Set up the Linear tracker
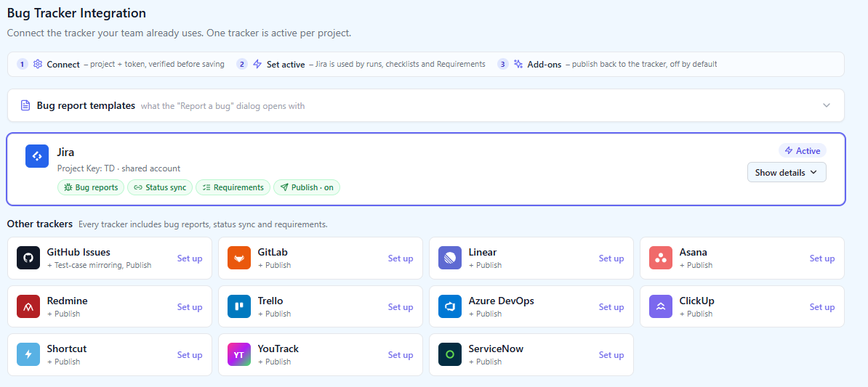 coord(611,258)
